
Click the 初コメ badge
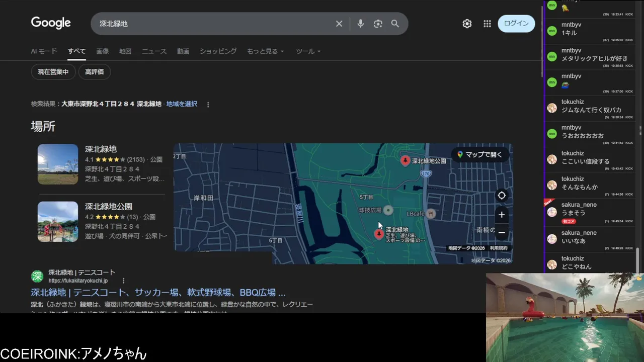click(x=569, y=221)
